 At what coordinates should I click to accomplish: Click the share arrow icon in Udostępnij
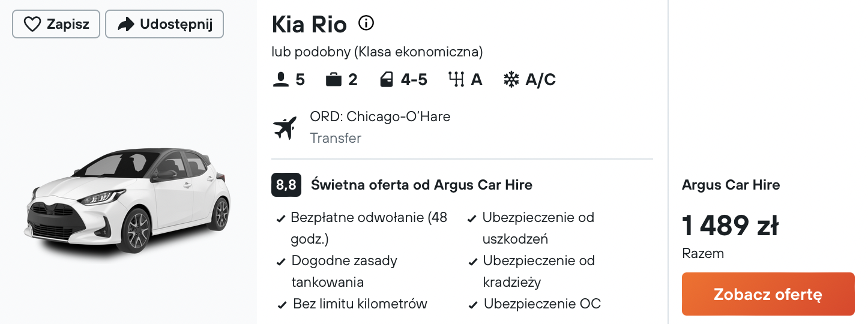tap(126, 24)
